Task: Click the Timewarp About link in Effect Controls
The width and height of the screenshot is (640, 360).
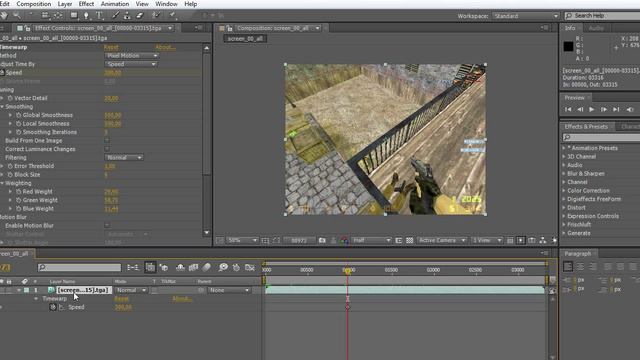Action: pos(165,47)
